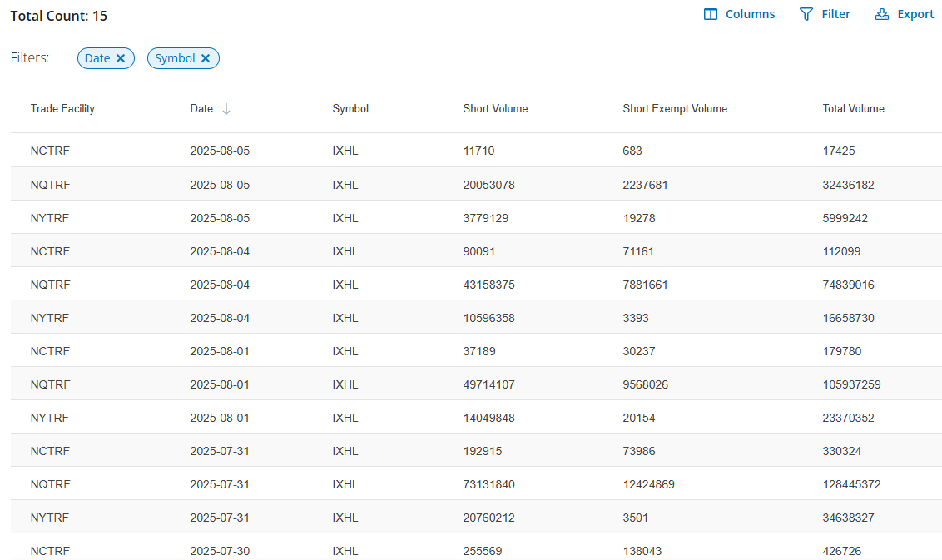Sort by Total Volume column
Viewport: 942px width, 560px height.
pos(853,109)
